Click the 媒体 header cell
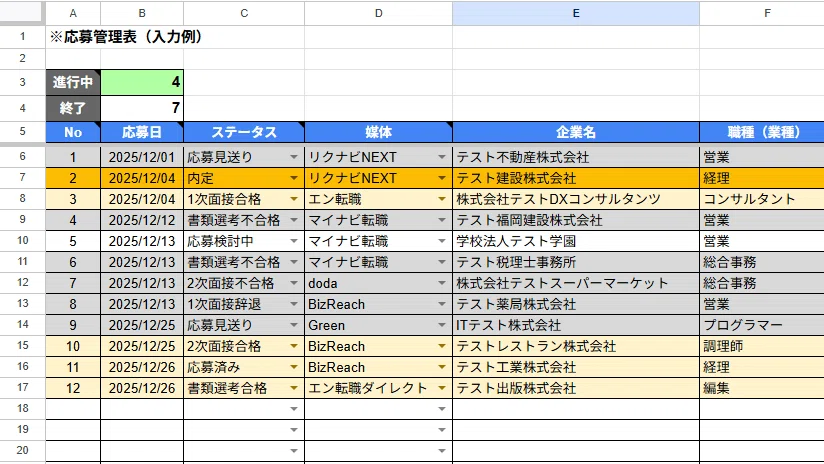The width and height of the screenshot is (824, 464). [x=378, y=132]
